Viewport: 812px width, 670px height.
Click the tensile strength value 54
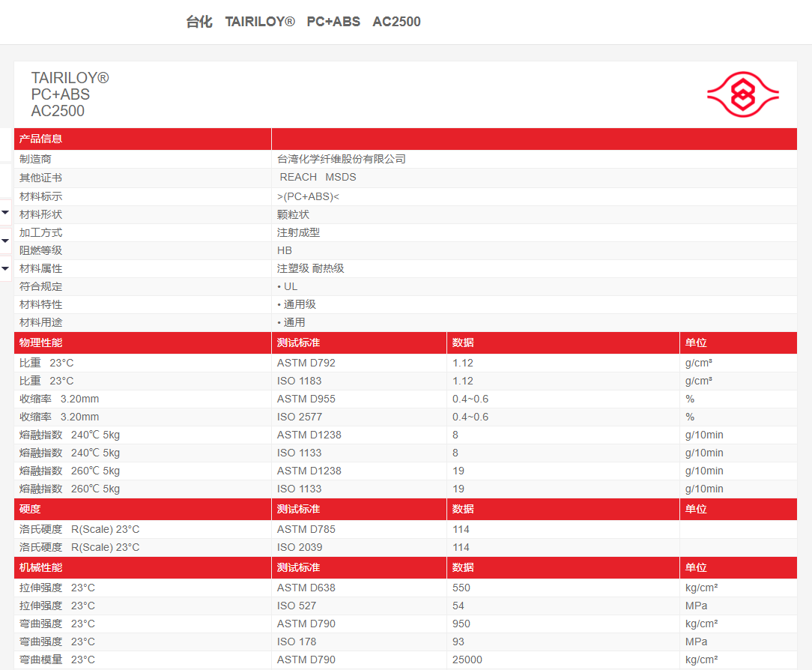458,606
